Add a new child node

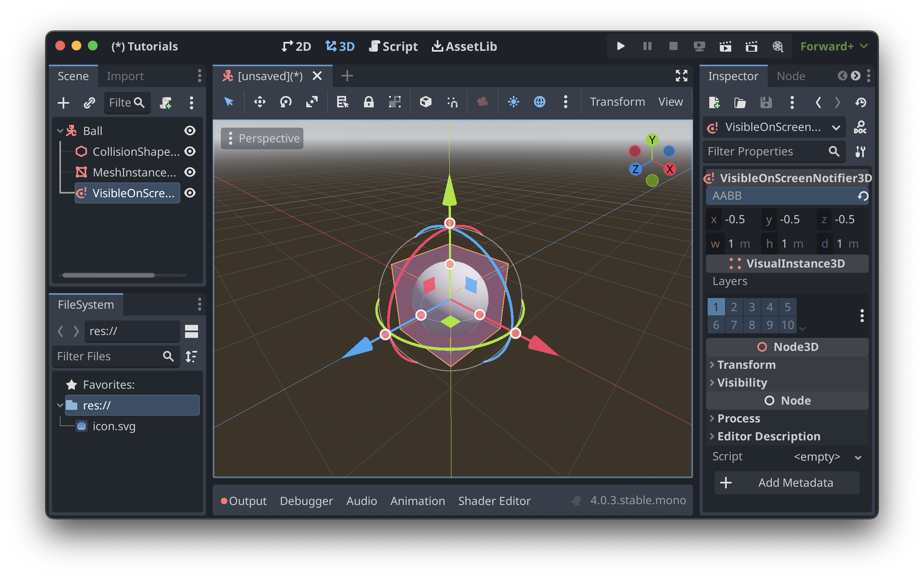coord(63,103)
